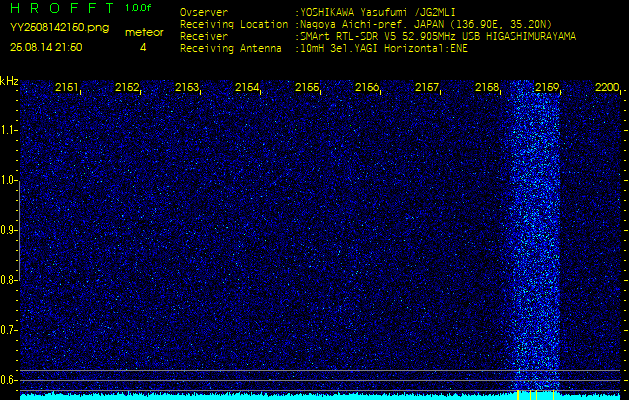Screen dimensions: 629x400
Task: Click the 2155 time axis label
Action: click(x=306, y=87)
